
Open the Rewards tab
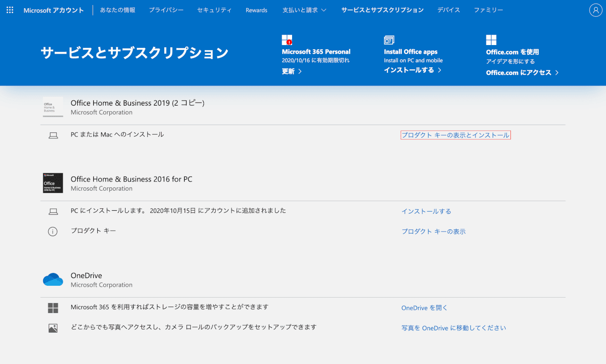click(x=257, y=10)
